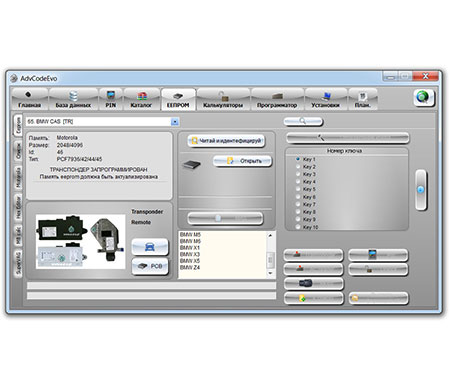
Task: Click the AdvCodeEvo title bar app icon
Action: (x=14, y=78)
